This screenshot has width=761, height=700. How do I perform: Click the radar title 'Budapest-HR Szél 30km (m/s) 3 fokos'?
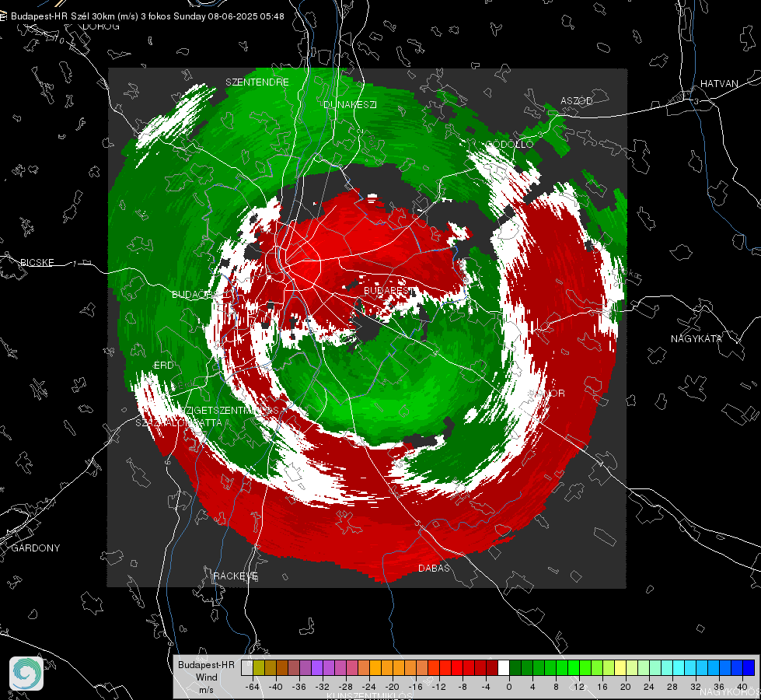pos(91,16)
